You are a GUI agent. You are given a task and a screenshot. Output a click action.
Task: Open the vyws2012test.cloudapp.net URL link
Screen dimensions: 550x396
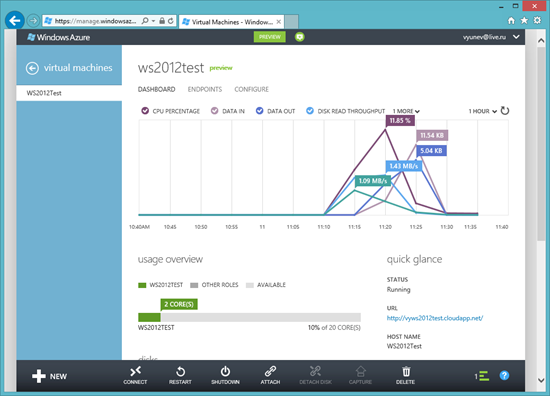[x=435, y=318]
